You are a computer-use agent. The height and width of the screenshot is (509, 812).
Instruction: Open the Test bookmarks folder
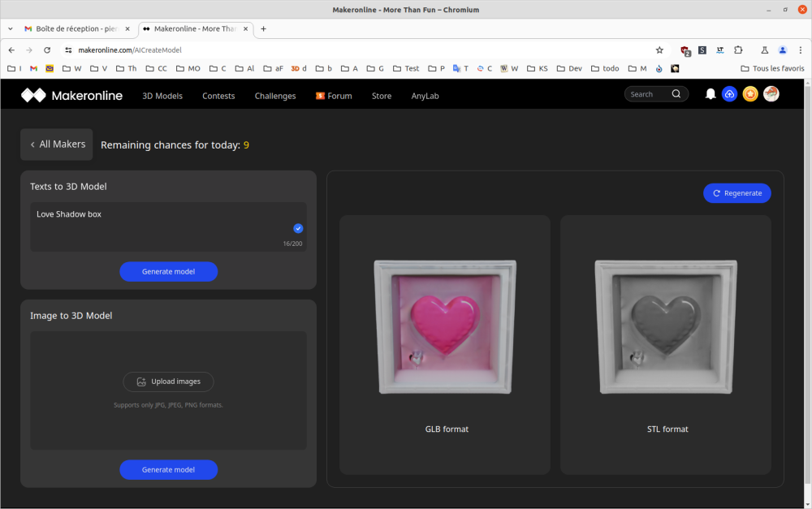tap(406, 68)
